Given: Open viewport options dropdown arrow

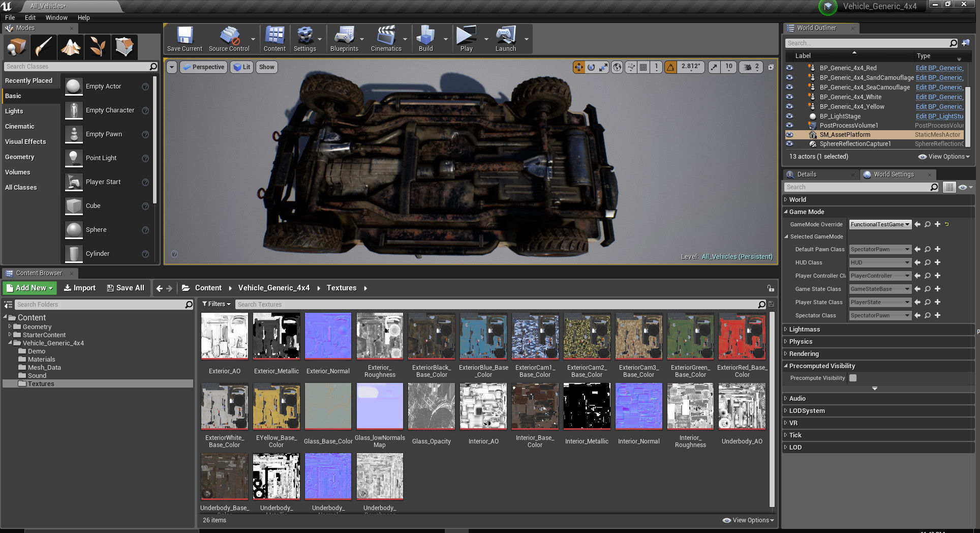Looking at the screenshot, I should pyautogui.click(x=171, y=67).
